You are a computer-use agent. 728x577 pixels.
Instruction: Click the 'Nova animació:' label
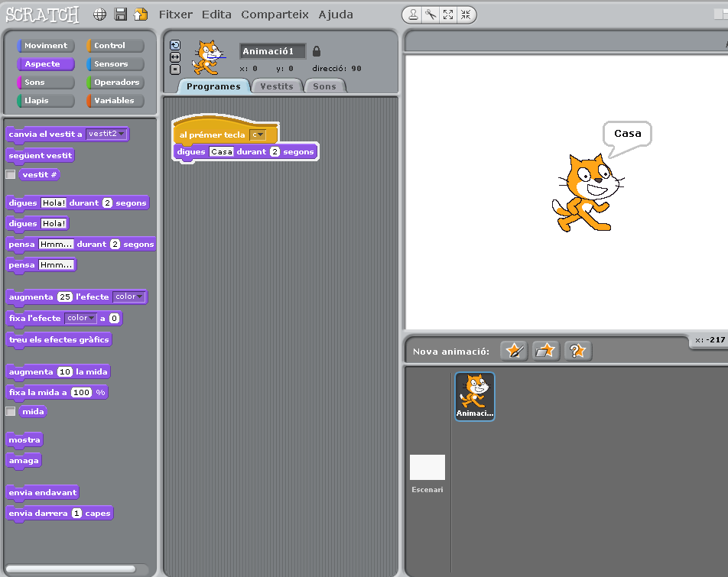[451, 351]
